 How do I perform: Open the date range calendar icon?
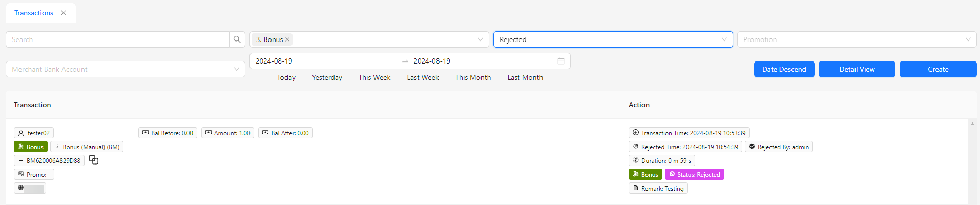coord(560,61)
